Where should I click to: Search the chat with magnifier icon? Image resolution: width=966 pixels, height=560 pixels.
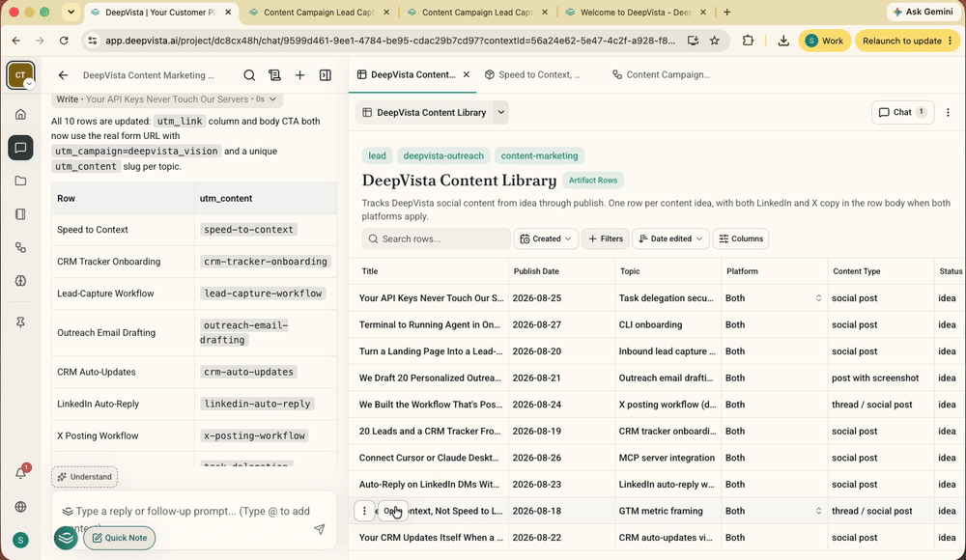[249, 75]
